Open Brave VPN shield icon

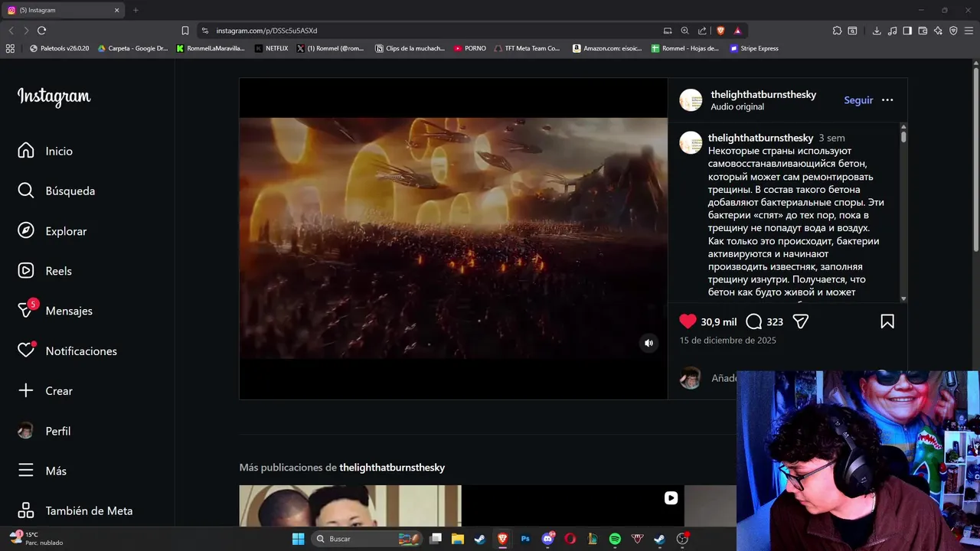[x=953, y=31]
